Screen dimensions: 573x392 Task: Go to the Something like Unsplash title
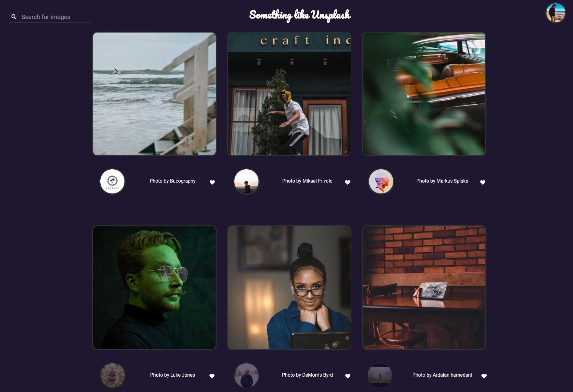pos(300,15)
